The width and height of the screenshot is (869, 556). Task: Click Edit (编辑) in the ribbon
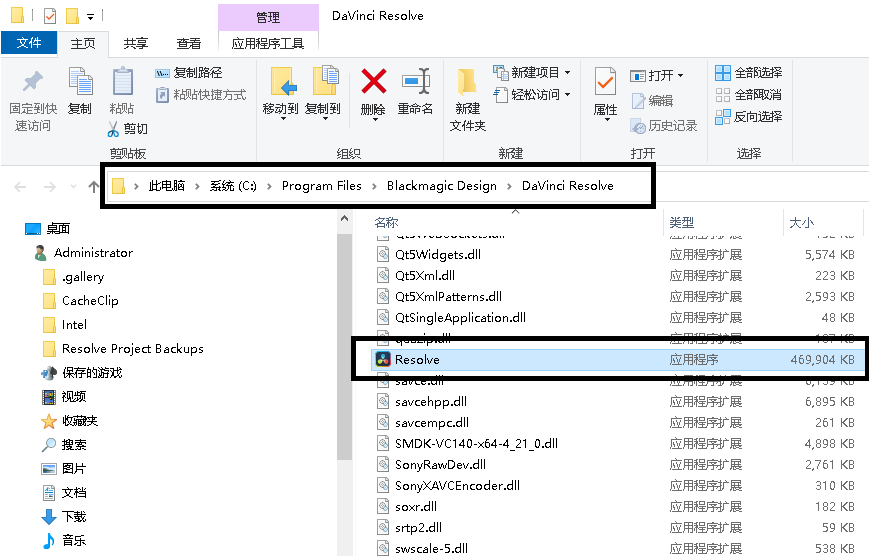point(652,101)
